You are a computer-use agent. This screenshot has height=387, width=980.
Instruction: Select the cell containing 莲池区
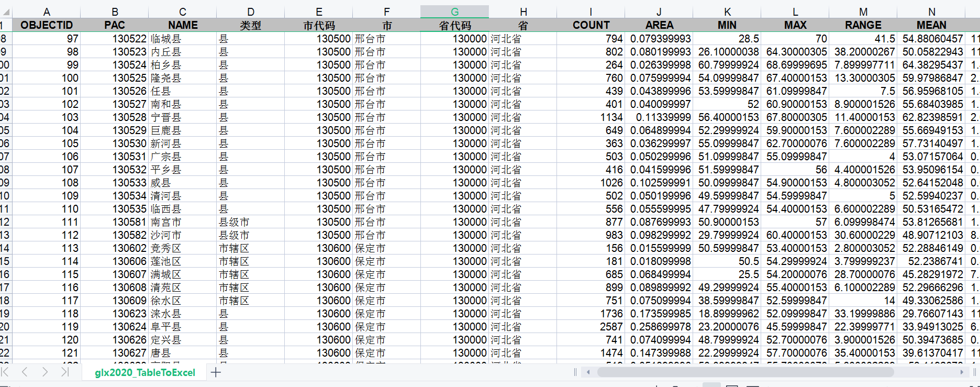[183, 261]
